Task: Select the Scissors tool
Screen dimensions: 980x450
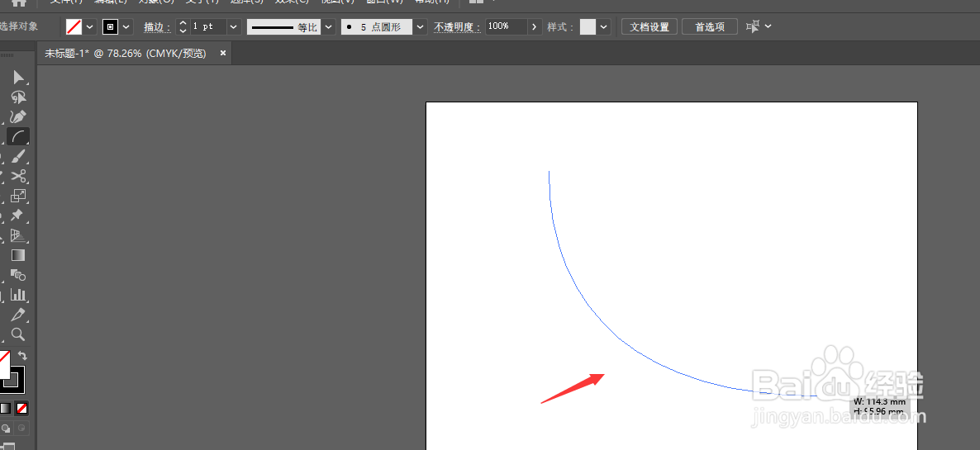Action: 18,175
